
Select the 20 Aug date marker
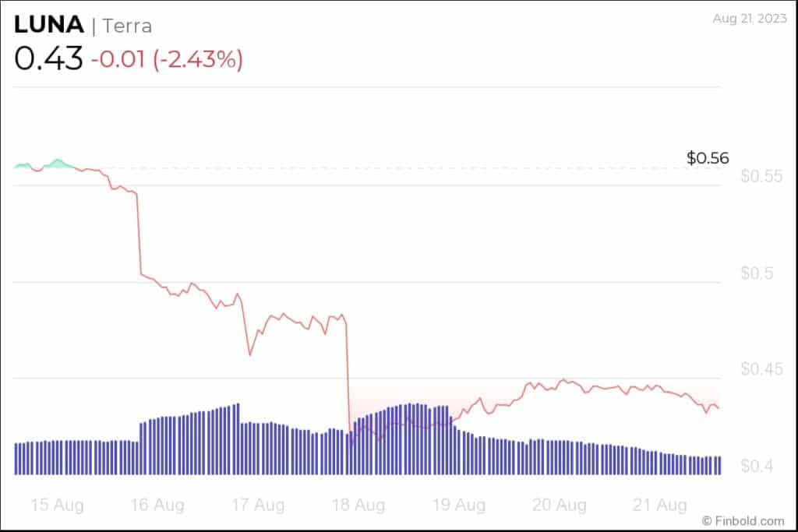(561, 505)
